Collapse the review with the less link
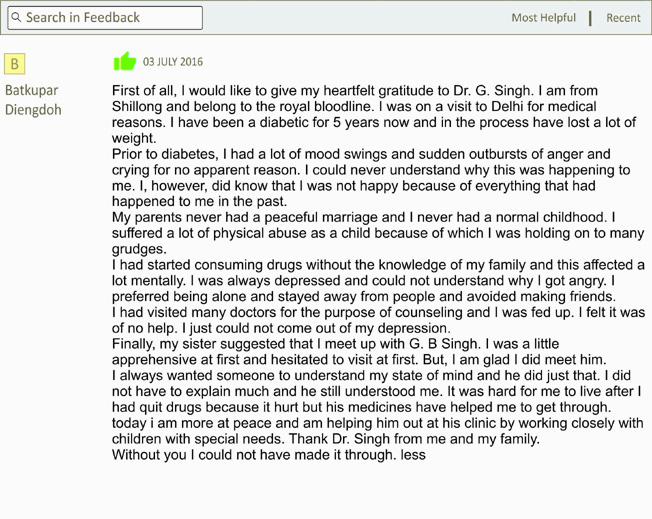The height and width of the screenshot is (519, 652). click(413, 455)
